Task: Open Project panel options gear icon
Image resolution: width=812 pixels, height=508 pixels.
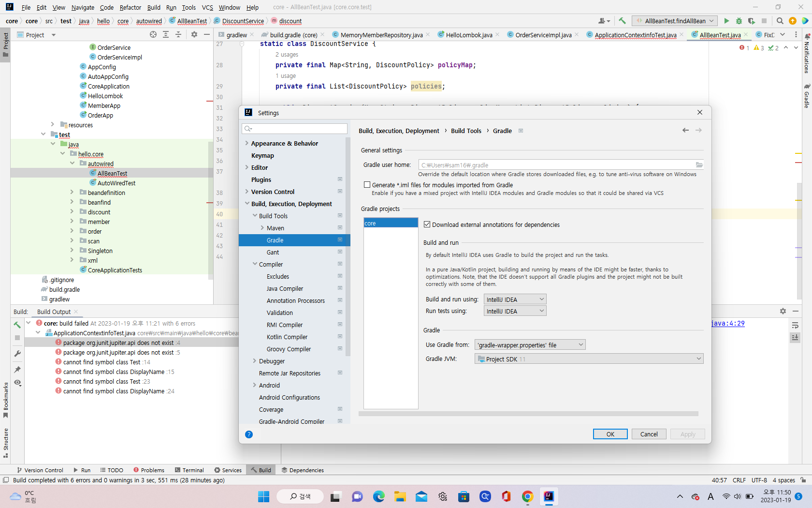Action: [194, 34]
